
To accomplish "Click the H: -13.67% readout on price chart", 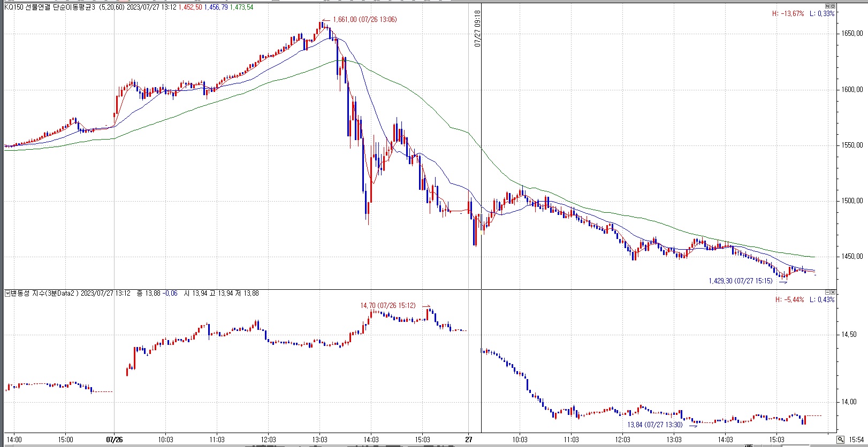I will pyautogui.click(x=788, y=13).
